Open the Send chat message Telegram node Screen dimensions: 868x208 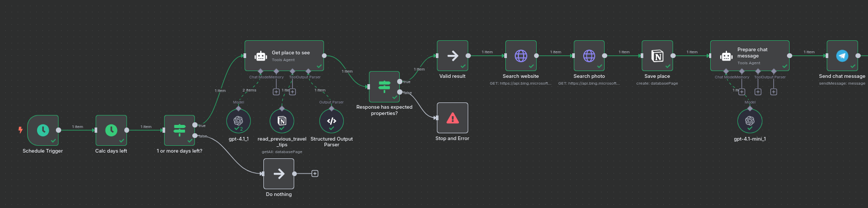842,56
